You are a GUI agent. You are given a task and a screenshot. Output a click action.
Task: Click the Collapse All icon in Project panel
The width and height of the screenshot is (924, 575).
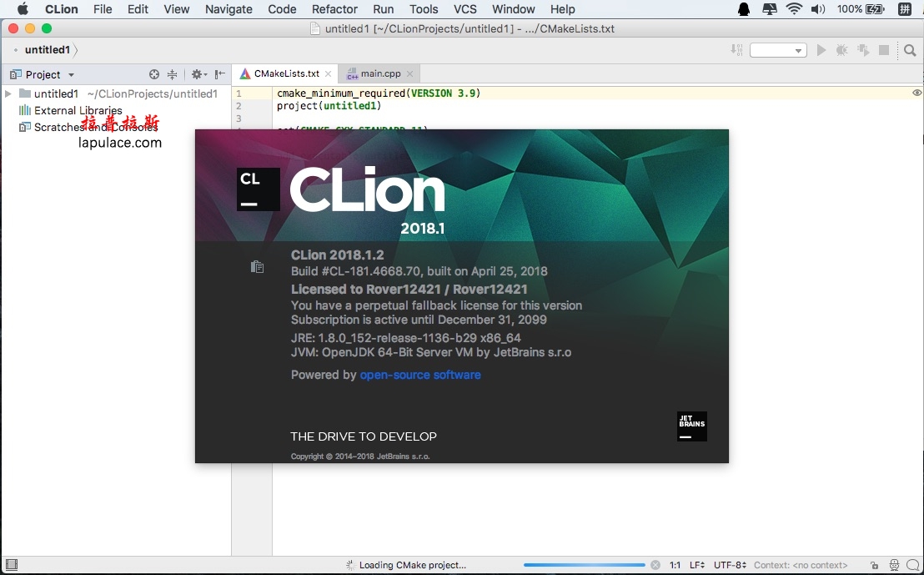tap(172, 74)
